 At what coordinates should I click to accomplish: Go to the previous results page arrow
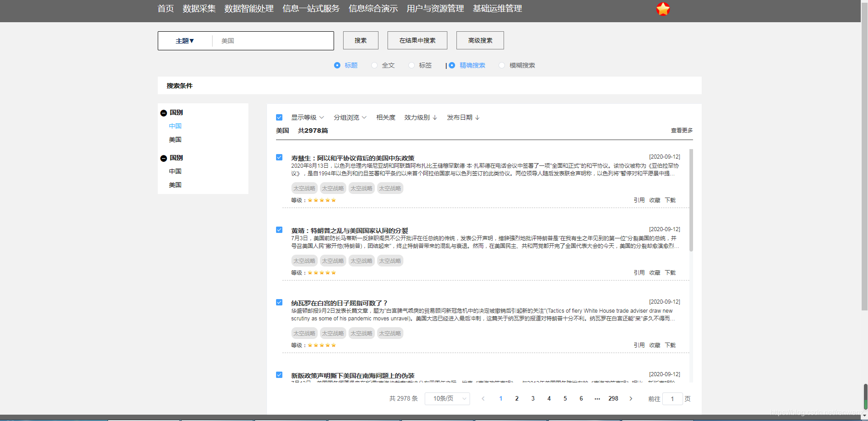click(x=483, y=399)
